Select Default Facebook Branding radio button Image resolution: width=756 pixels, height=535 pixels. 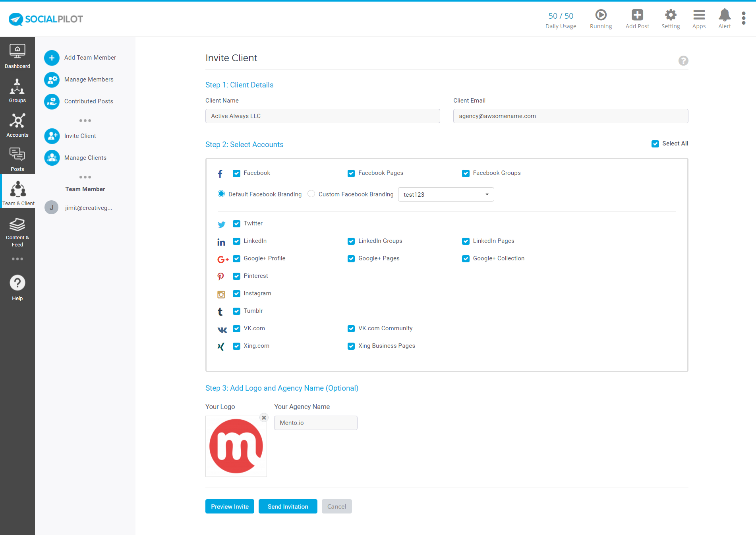click(221, 194)
